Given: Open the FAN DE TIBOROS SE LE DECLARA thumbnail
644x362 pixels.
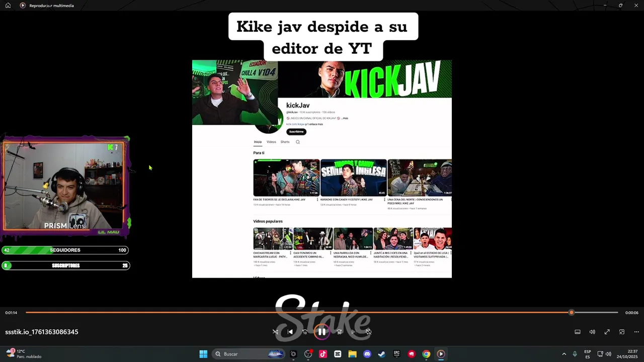Looking at the screenshot, I should (x=286, y=177).
